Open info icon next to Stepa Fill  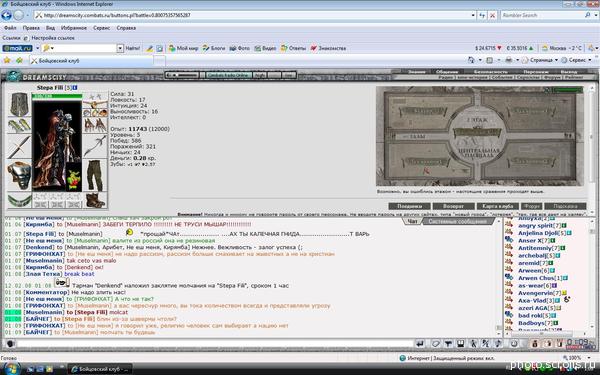click(x=75, y=88)
